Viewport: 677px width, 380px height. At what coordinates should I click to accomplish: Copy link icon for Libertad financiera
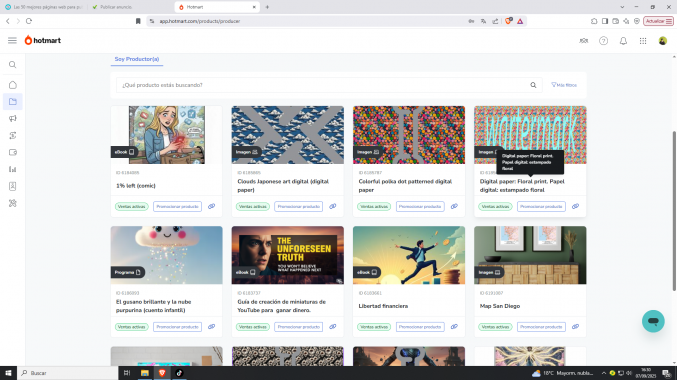click(454, 327)
